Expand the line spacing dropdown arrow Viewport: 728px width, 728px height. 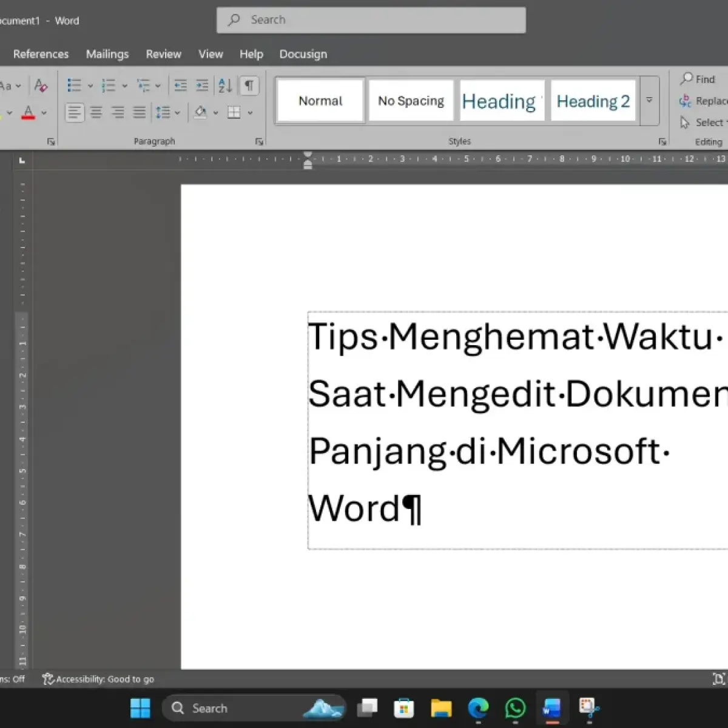pyautogui.click(x=177, y=113)
